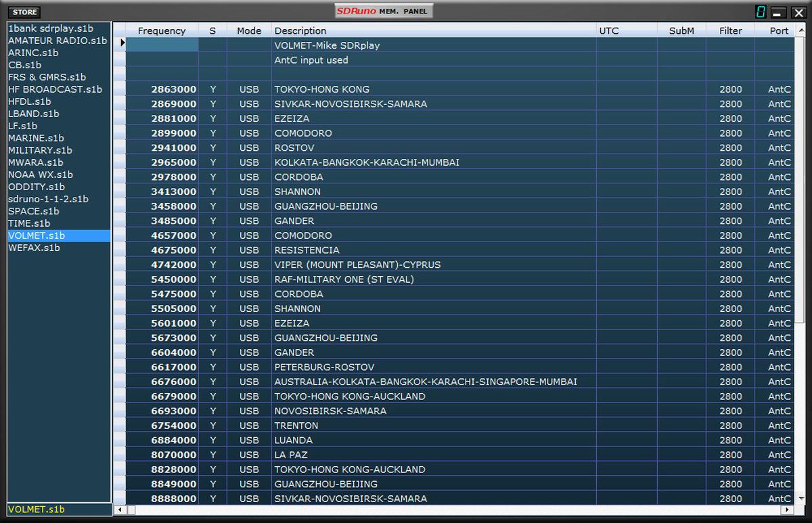812x523 pixels.
Task: Open the 1bank sdrplay.s1b bank
Action: coord(50,28)
